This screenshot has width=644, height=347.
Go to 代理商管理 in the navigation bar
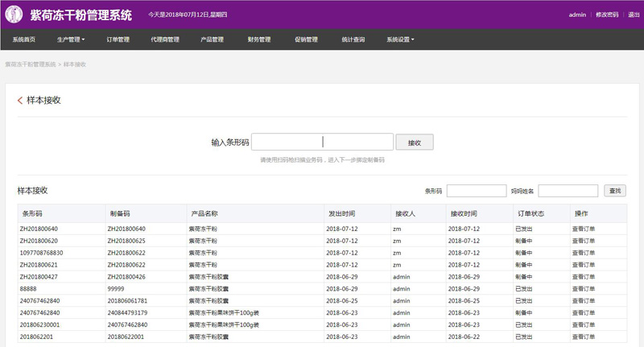coord(164,39)
